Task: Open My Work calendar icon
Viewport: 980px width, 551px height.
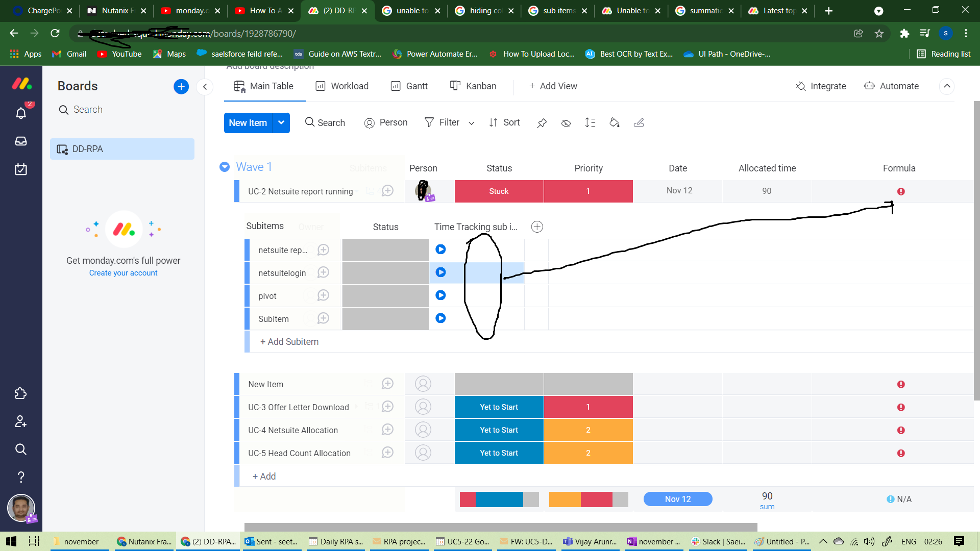Action: (x=21, y=169)
